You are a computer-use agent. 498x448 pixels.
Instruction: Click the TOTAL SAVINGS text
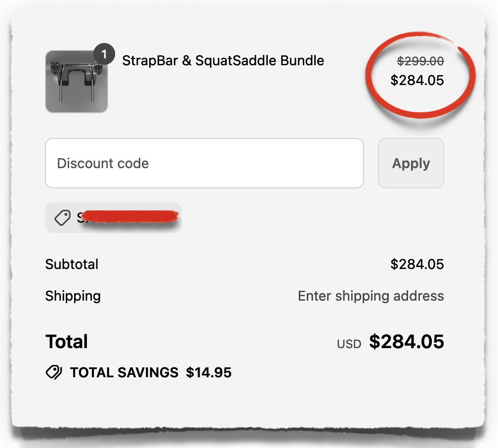point(124,372)
